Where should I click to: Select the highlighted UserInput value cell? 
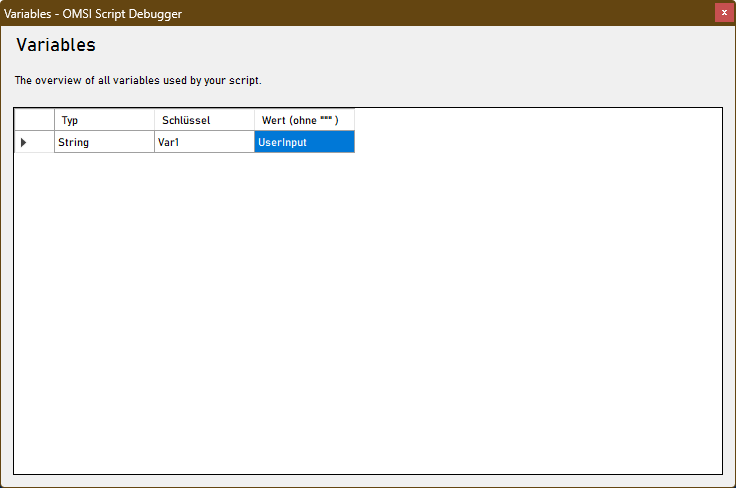tap(304, 143)
